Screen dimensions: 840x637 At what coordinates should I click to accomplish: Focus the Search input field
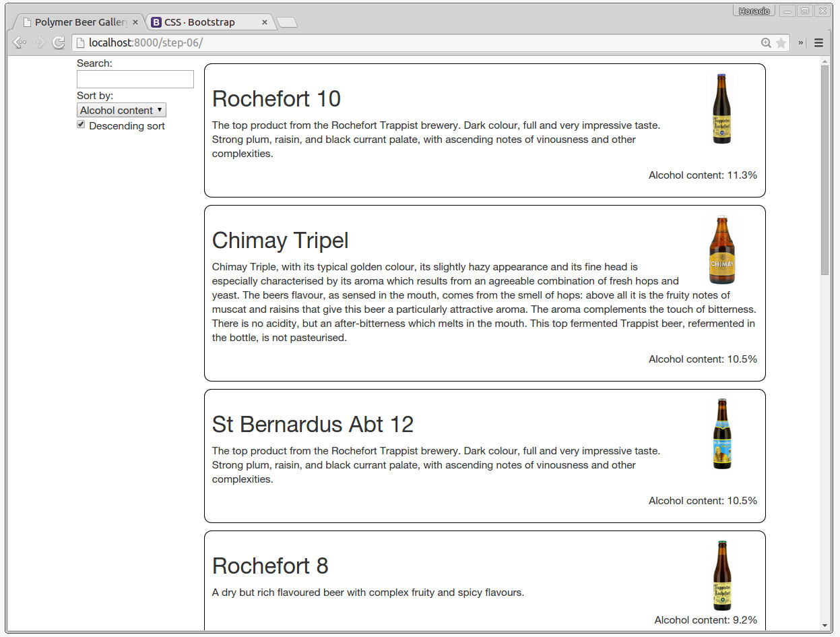(x=135, y=80)
